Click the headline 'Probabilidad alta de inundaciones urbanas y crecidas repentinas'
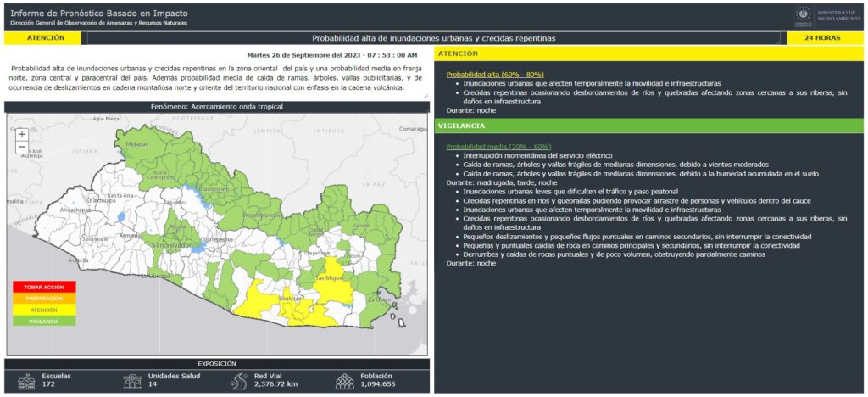Screen dimensions: 868x397 coord(433,38)
